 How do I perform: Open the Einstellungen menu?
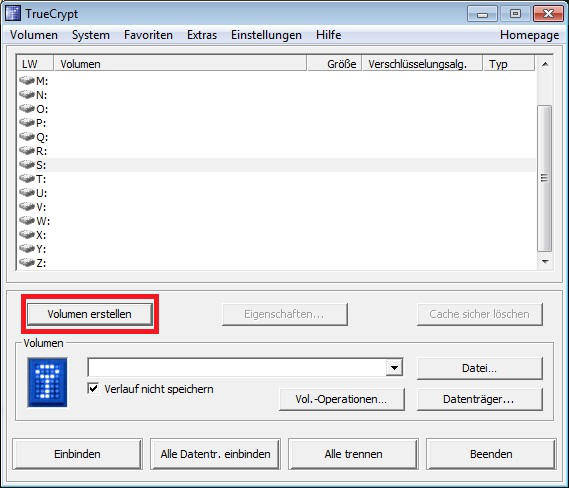coord(266,35)
